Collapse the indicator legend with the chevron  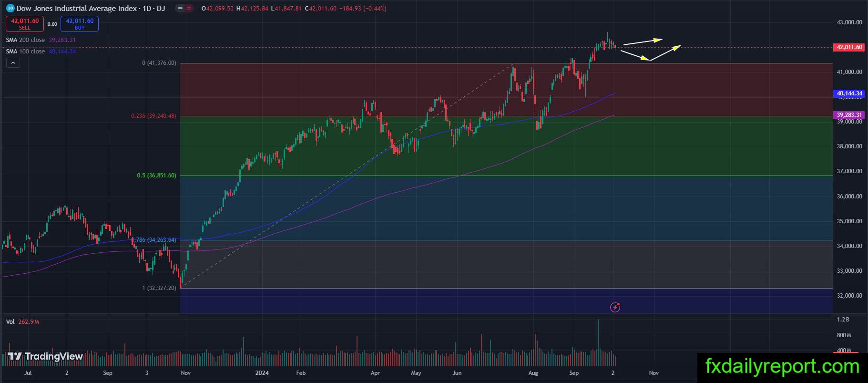click(13, 62)
